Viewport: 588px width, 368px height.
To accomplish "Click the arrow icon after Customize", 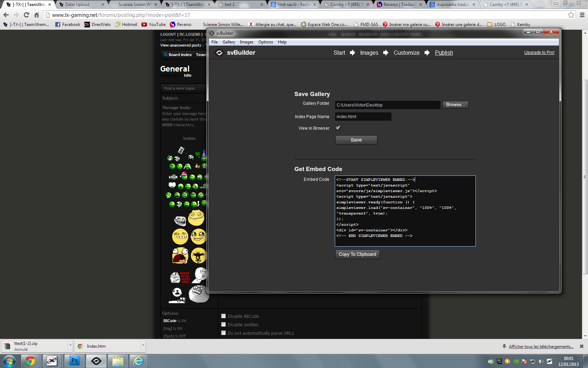I will click(x=427, y=53).
